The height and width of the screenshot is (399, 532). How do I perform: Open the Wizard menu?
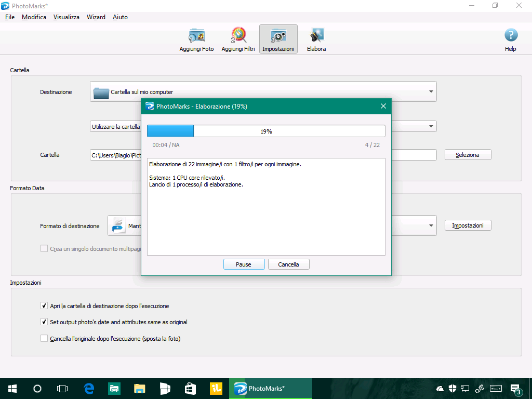(96, 17)
